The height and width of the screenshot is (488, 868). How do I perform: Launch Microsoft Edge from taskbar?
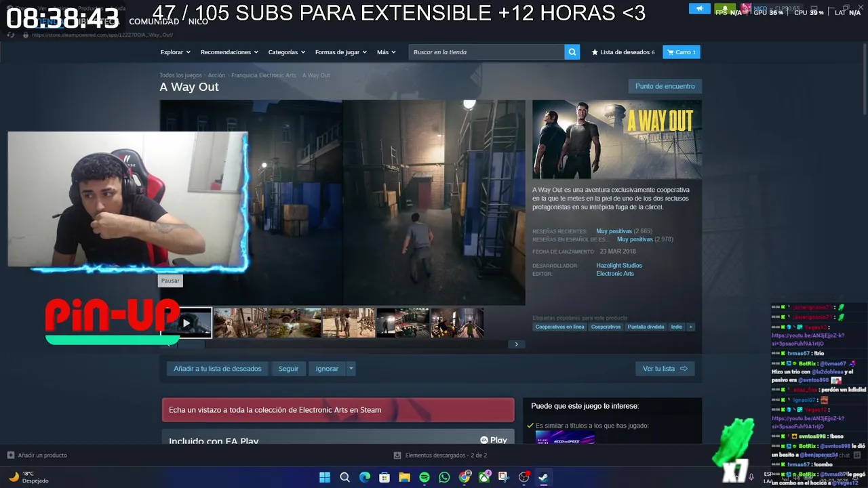[x=365, y=477]
